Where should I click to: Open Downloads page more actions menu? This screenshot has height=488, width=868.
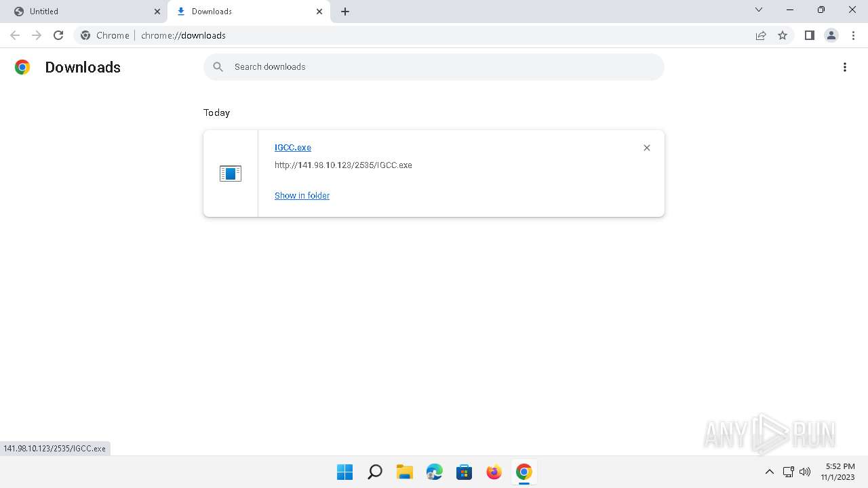845,67
